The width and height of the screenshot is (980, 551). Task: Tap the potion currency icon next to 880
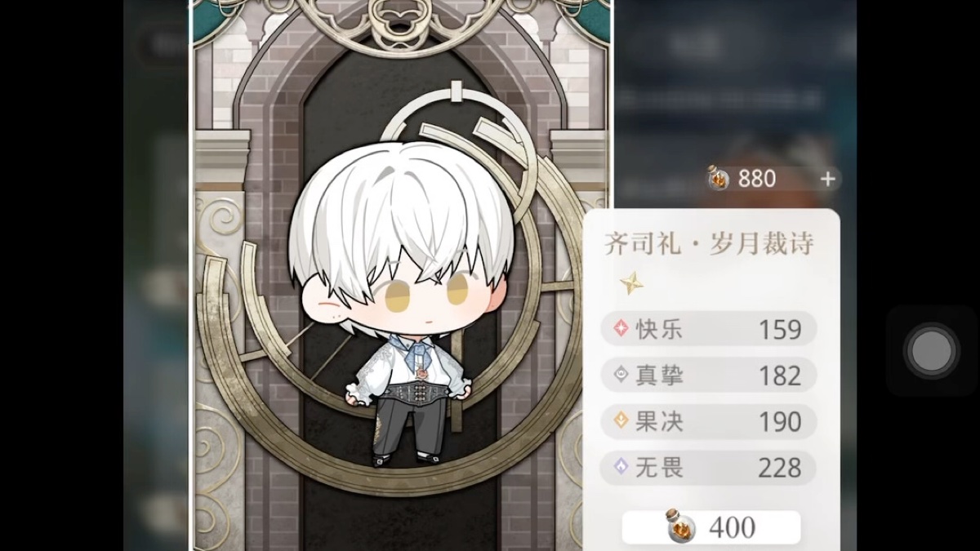719,178
